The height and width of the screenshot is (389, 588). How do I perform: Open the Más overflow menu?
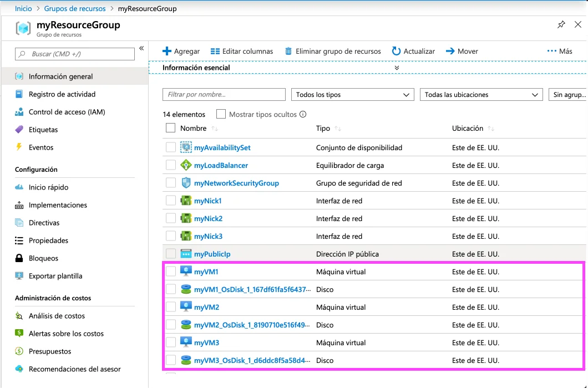(560, 51)
